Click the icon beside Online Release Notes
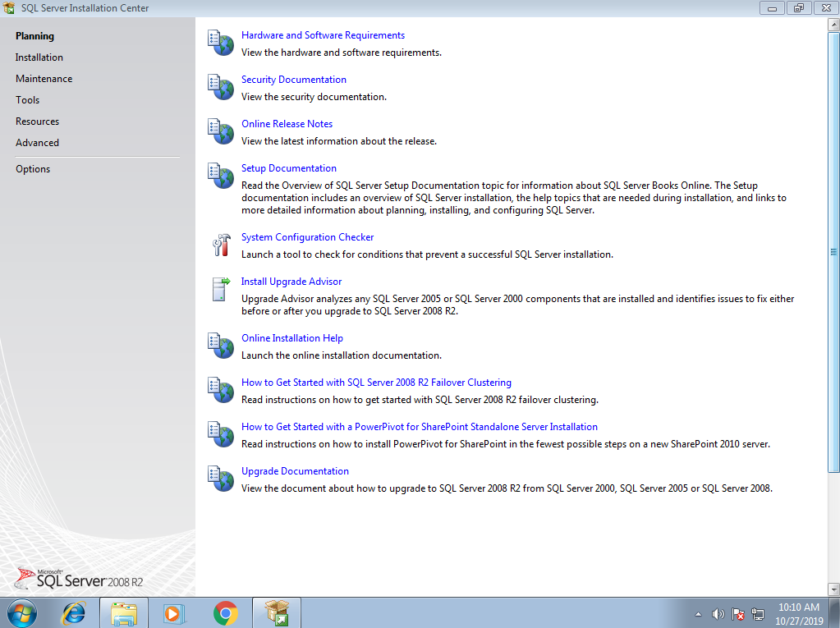The image size is (840, 628). [221, 132]
